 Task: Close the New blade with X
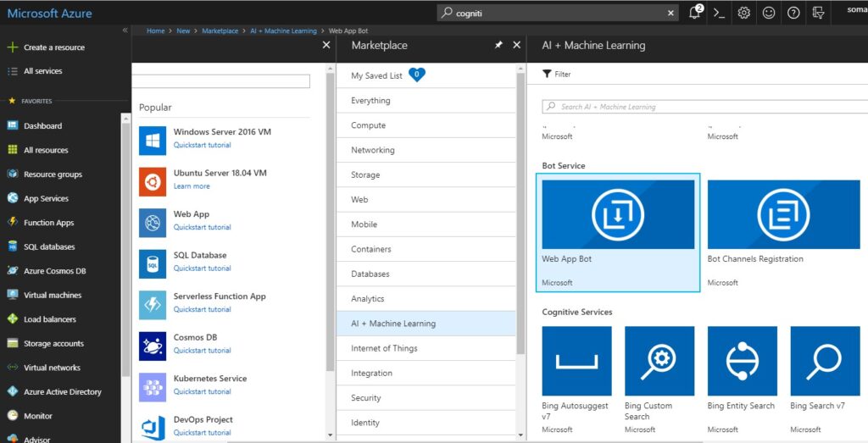[x=326, y=46]
